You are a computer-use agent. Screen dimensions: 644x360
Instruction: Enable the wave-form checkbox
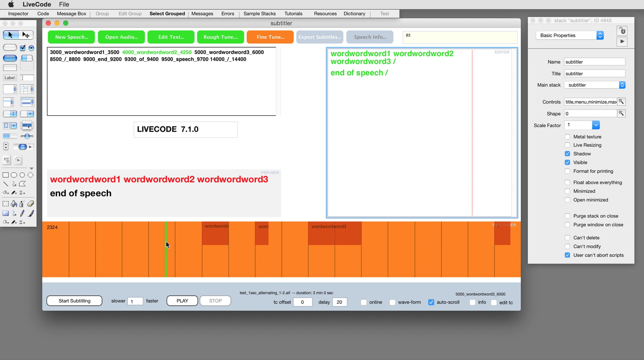click(x=392, y=302)
